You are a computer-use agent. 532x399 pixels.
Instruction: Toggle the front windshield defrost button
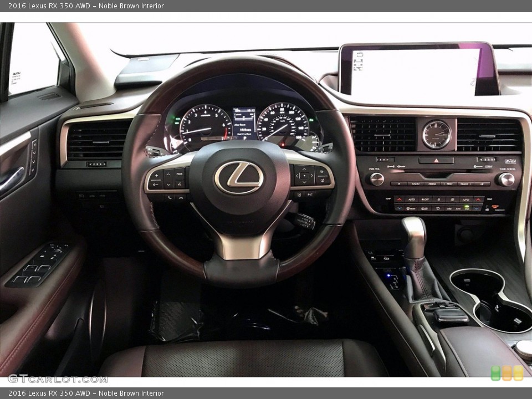(x=411, y=208)
